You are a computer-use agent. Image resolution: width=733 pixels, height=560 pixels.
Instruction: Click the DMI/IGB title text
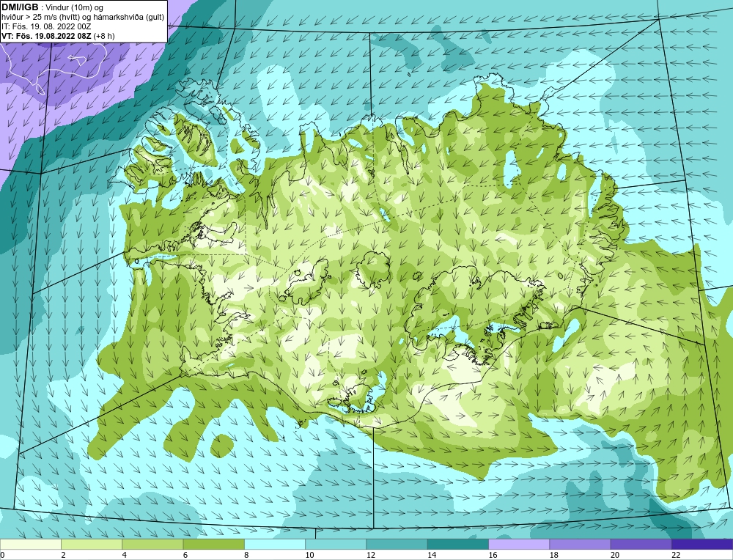coord(20,7)
